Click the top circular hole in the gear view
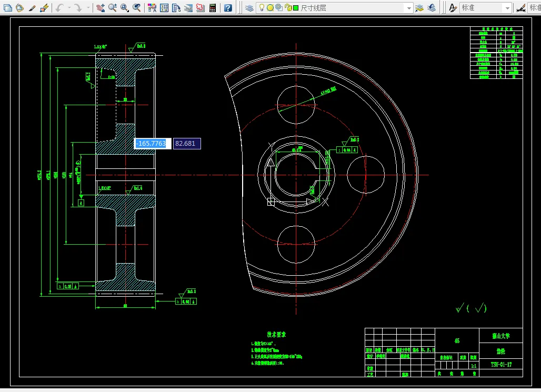Screen dimensions: 541x392 coord(296,105)
